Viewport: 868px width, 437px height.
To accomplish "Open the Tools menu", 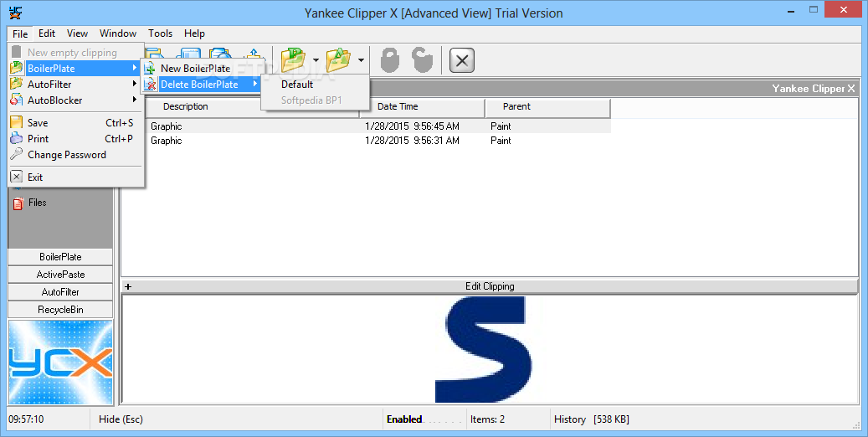I will (x=160, y=33).
